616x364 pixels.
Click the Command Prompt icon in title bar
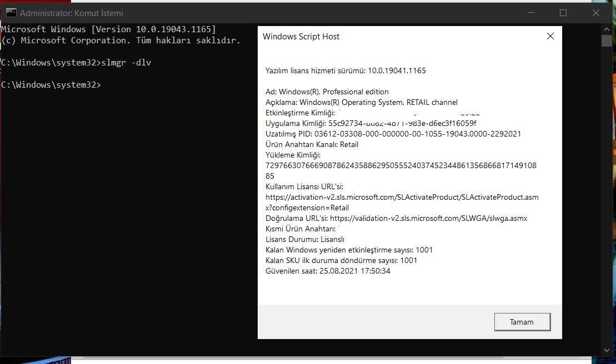[x=11, y=13]
